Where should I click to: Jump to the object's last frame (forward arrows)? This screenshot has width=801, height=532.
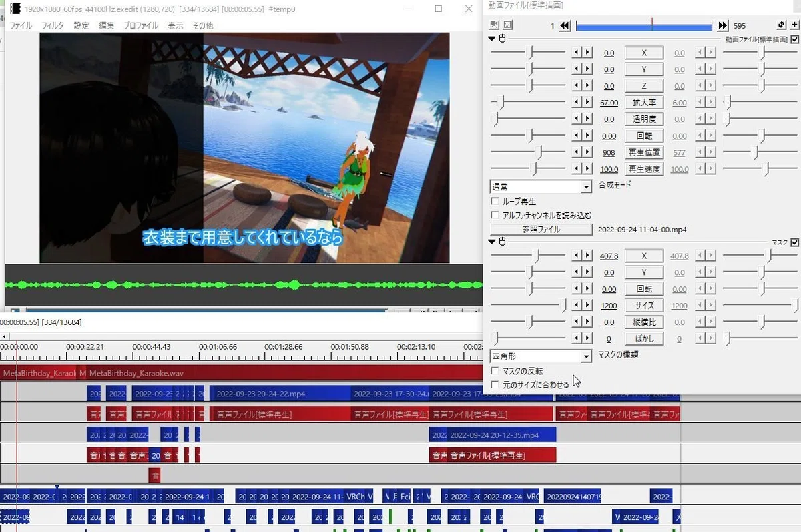pos(723,26)
